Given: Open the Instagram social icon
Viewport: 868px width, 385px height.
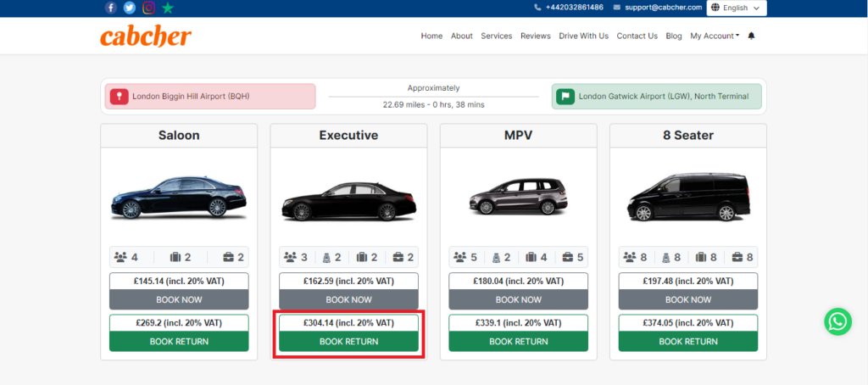Looking at the screenshot, I should pyautogui.click(x=148, y=8).
